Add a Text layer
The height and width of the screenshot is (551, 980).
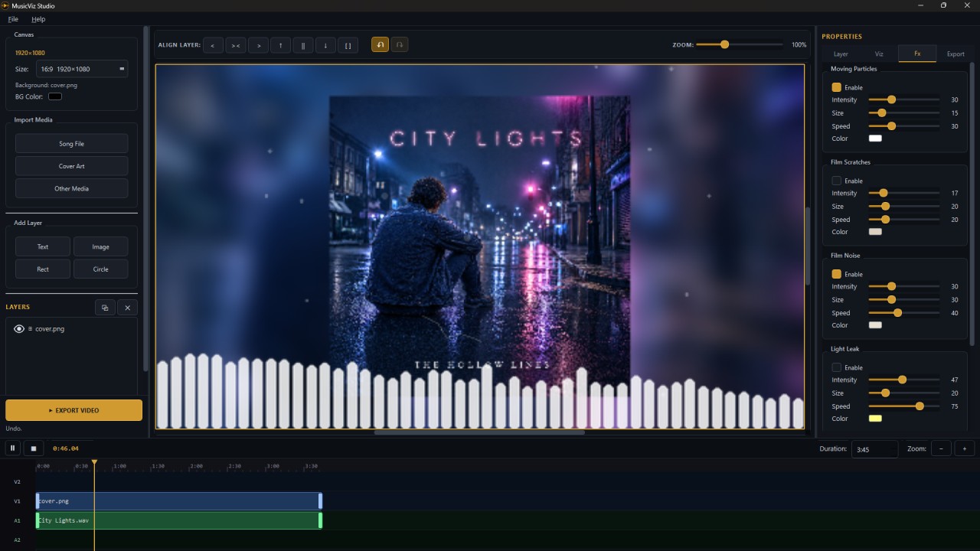(x=43, y=246)
